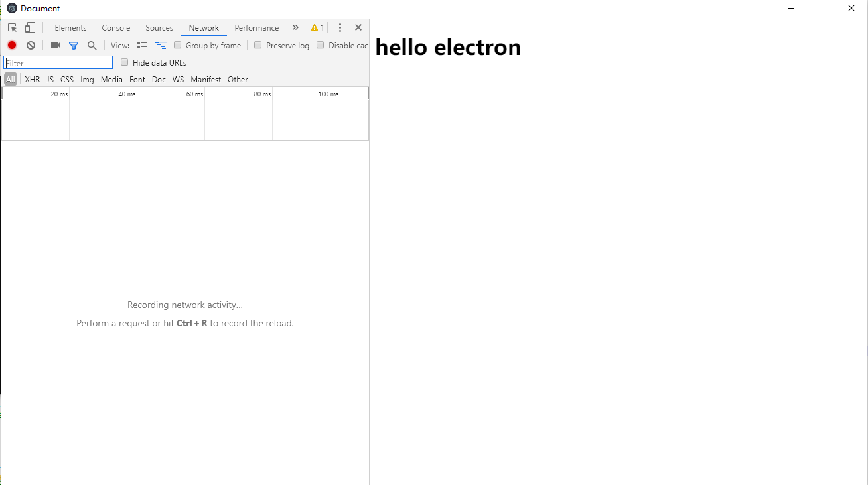Show overview waterfall view icon
868x485 pixels.
pos(161,45)
